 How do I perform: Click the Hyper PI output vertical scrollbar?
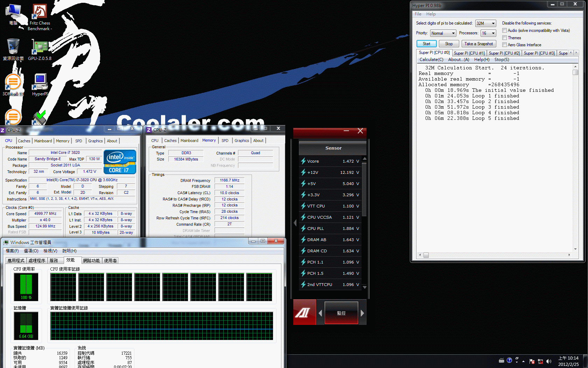pos(575,158)
